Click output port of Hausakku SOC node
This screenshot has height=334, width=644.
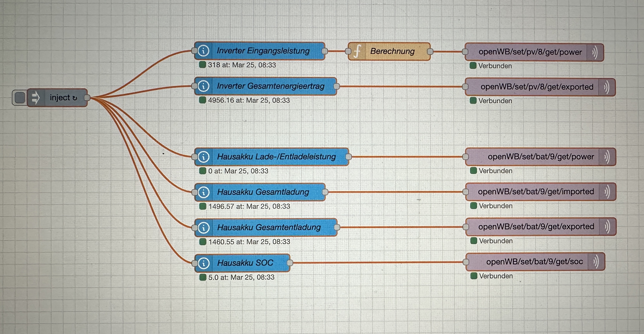click(x=290, y=263)
